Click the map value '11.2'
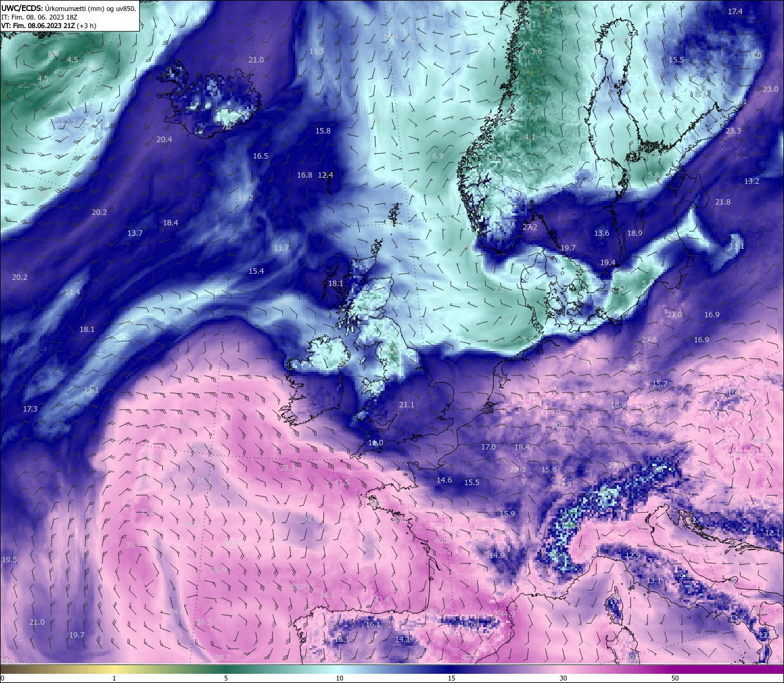The image size is (784, 683). click(246, 198)
